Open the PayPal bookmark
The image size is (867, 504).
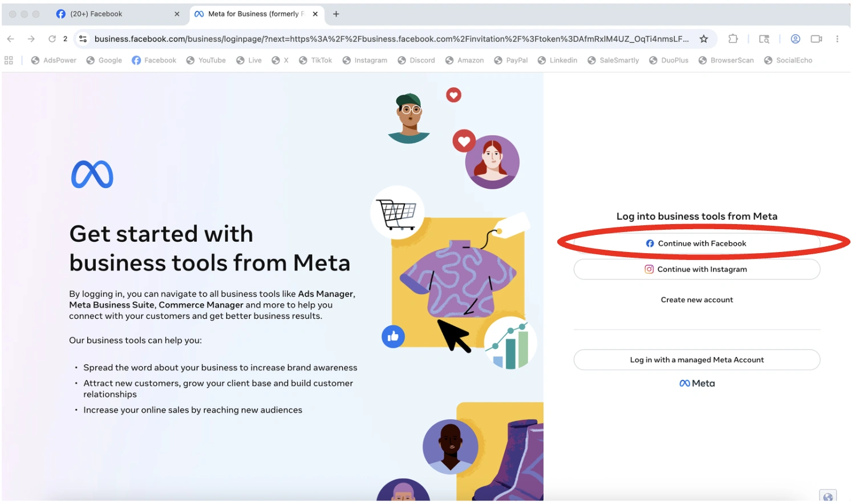pyautogui.click(x=511, y=60)
